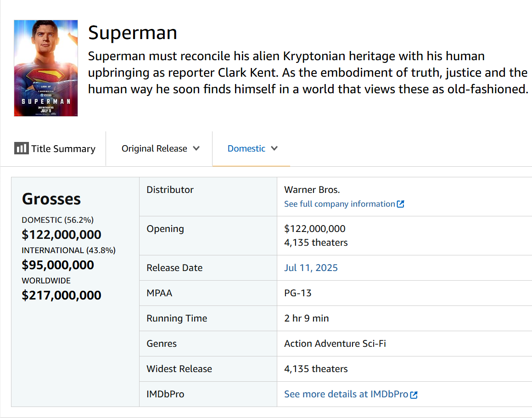Image resolution: width=532 pixels, height=418 pixels.
Task: Click the bar chart icon beside Title Summary
Action: (21, 148)
